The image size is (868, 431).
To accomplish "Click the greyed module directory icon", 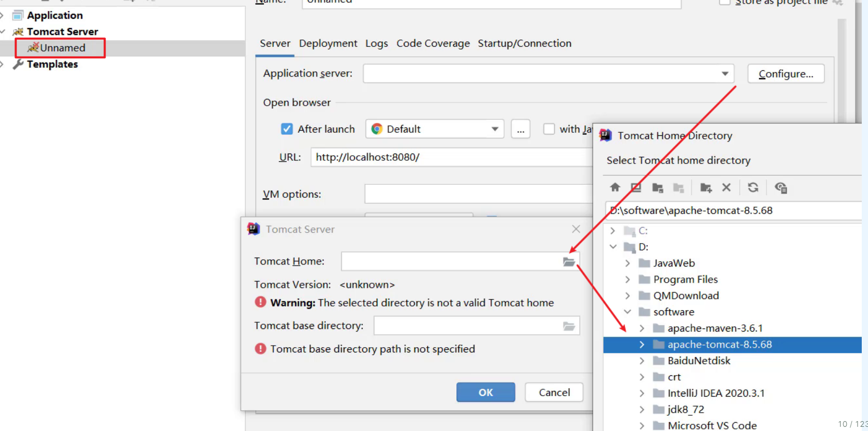I will pyautogui.click(x=678, y=187).
